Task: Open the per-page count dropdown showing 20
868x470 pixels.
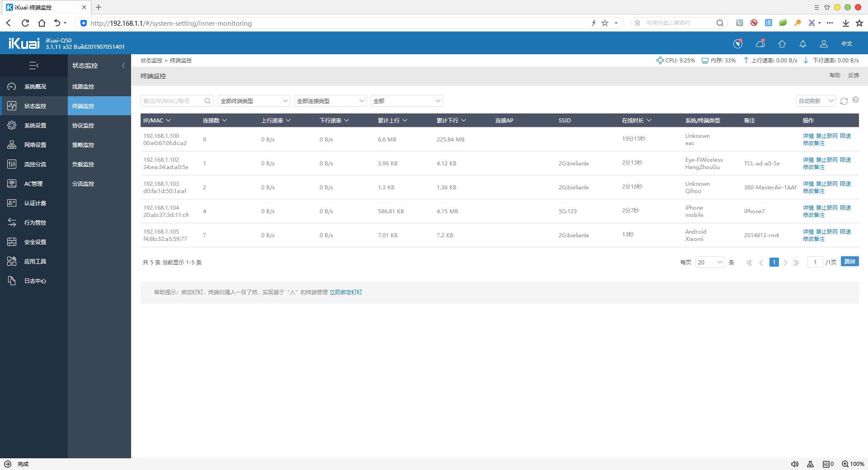Action: (x=710, y=262)
